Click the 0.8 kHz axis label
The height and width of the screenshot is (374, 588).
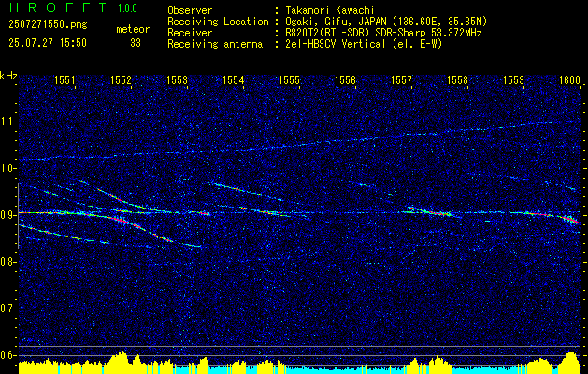[7, 262]
